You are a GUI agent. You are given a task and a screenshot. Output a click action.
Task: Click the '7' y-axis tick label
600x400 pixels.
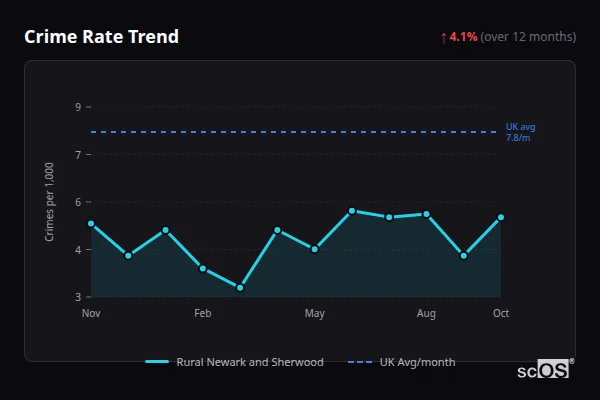point(78,155)
